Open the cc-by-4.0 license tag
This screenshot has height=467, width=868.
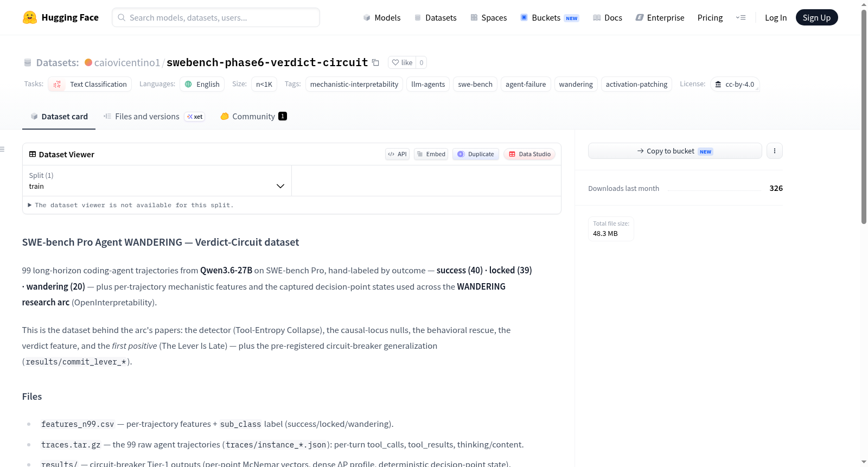pyautogui.click(x=735, y=84)
